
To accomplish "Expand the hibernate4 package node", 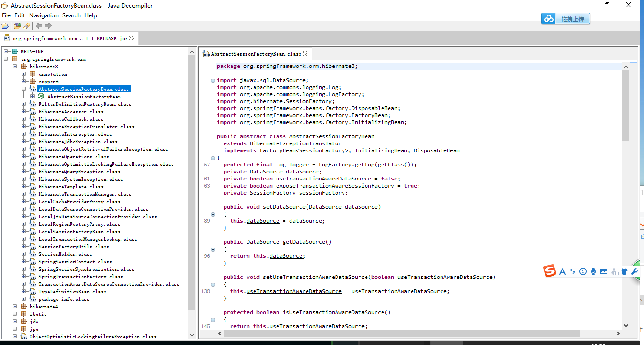I will pyautogui.click(x=15, y=307).
